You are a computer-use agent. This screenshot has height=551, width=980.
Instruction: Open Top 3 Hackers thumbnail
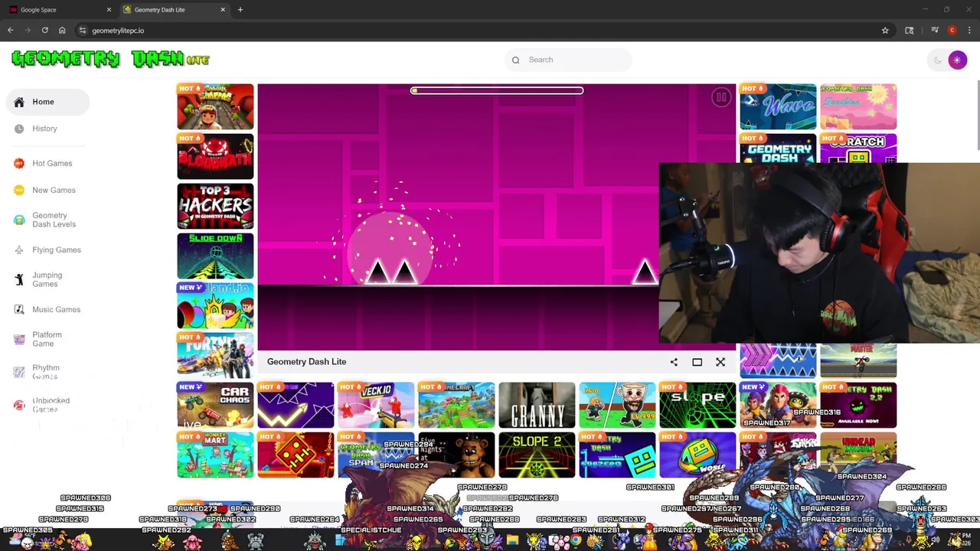pos(215,207)
